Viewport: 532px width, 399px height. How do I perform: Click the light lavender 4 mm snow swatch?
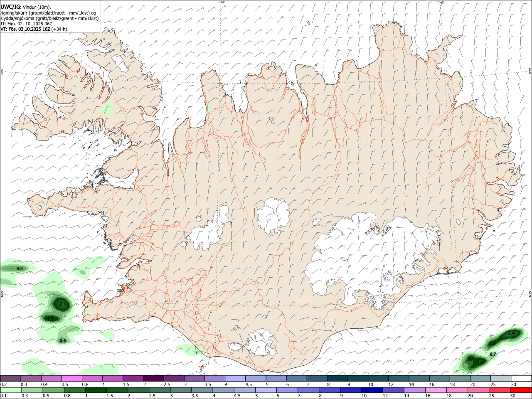pyautogui.click(x=235, y=379)
